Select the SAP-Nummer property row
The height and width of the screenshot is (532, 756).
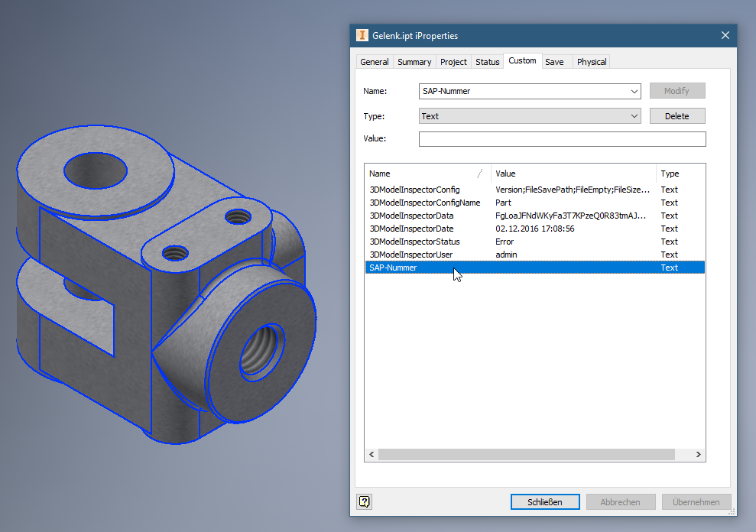534,268
